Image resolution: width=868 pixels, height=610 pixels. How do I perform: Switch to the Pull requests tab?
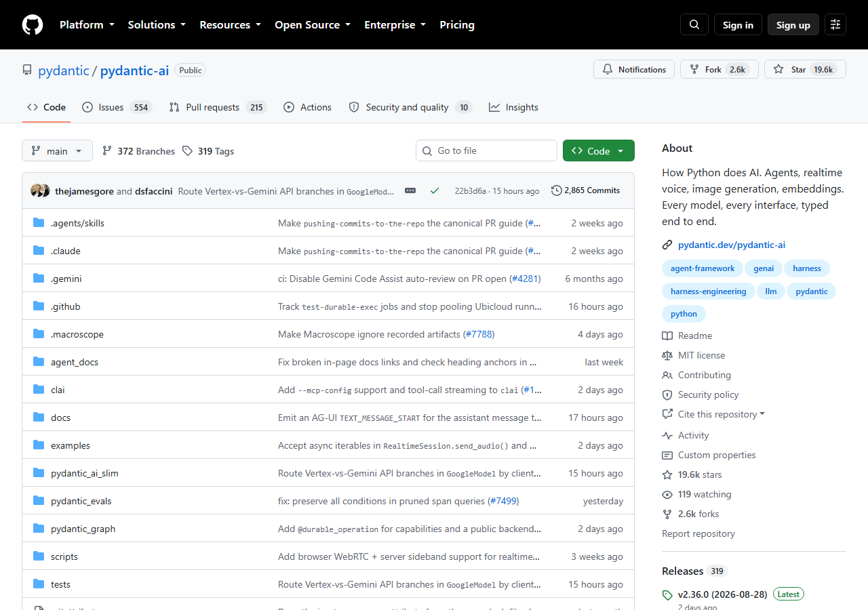coord(218,107)
